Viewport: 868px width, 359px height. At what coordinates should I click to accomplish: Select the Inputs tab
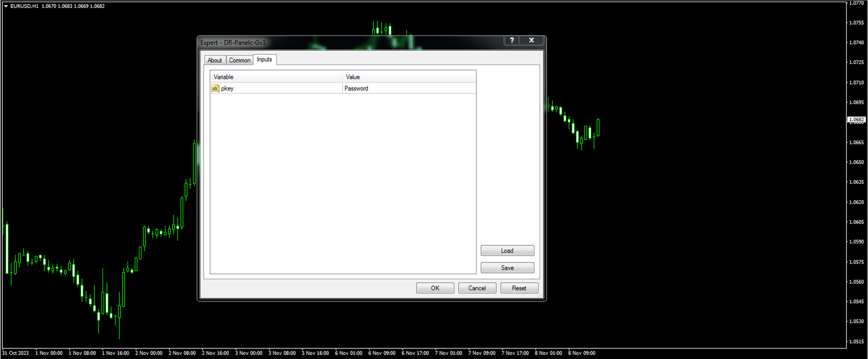tap(265, 60)
